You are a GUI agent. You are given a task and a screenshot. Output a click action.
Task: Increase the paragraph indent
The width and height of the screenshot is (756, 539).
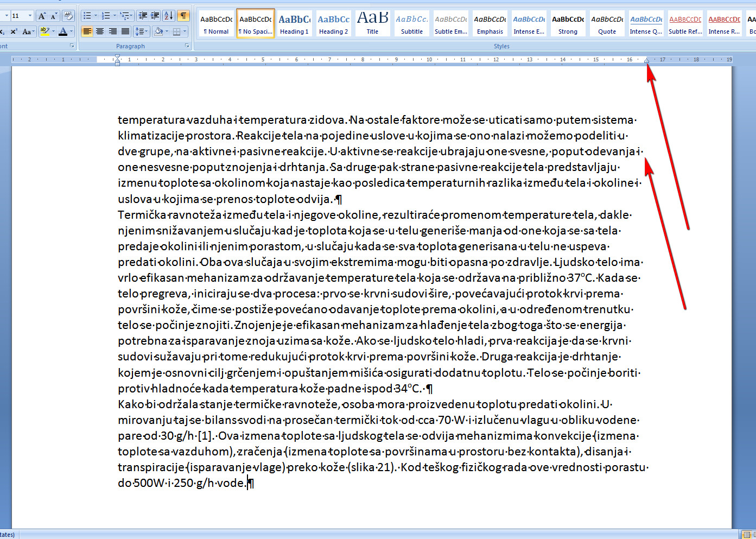[x=155, y=16]
